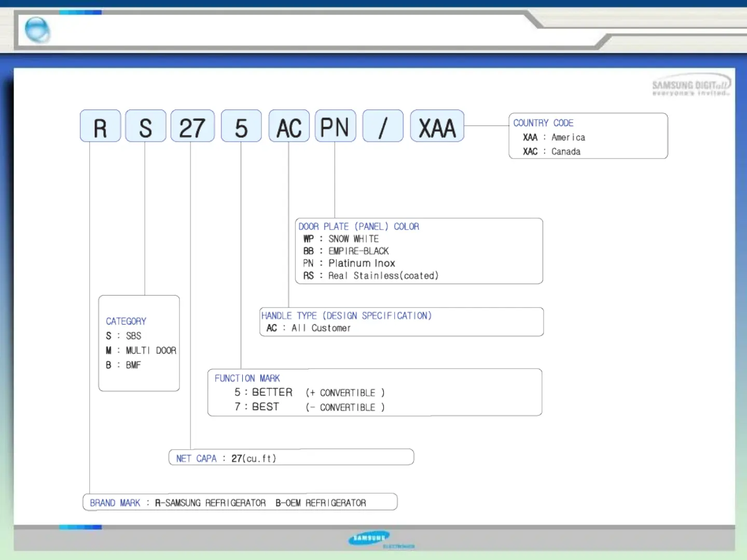Select the '5' model code box
Screen dimensions: 747x560
pyautogui.click(x=241, y=126)
